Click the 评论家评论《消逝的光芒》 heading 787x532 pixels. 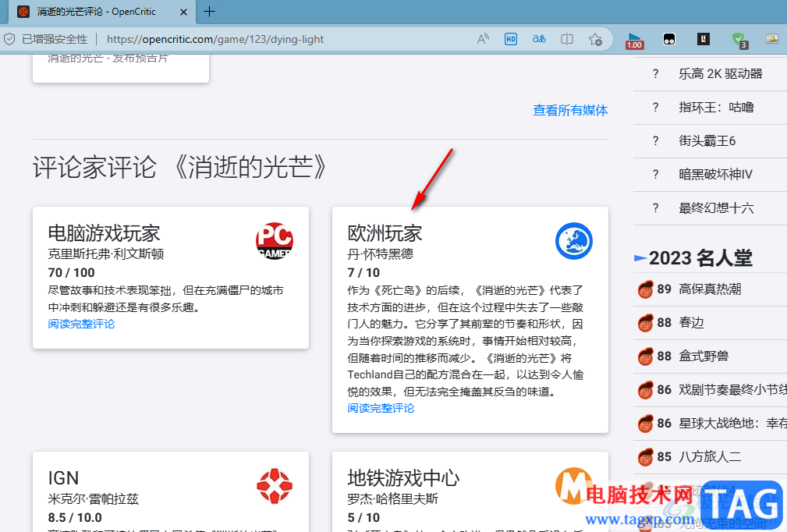tap(180, 167)
